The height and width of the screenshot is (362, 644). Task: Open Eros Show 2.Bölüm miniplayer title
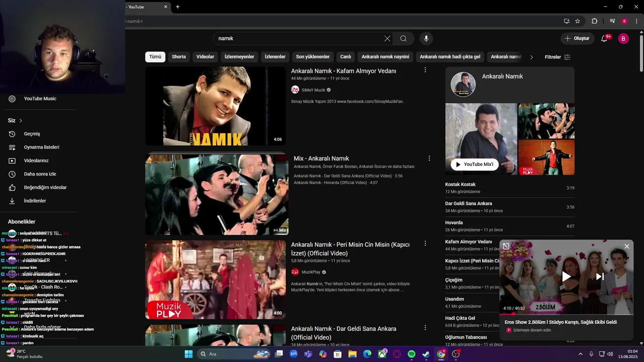[x=560, y=322]
